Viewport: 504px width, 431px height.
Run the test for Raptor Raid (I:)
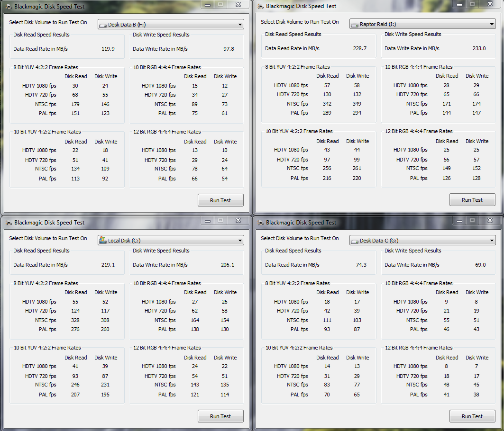pos(472,200)
